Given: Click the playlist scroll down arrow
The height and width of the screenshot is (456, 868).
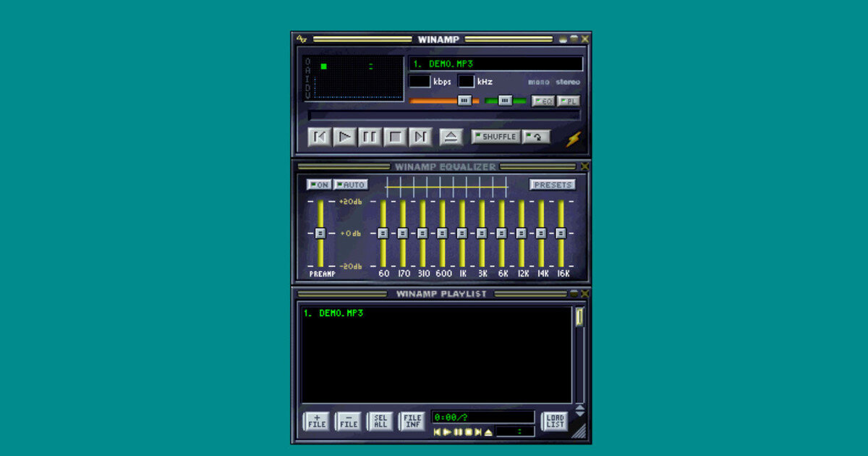Looking at the screenshot, I should click(x=580, y=414).
